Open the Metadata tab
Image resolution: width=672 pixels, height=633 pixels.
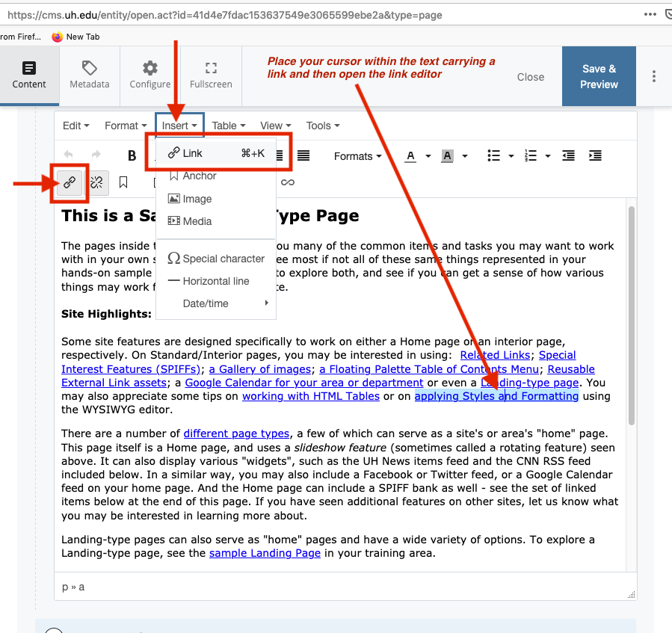pos(90,75)
